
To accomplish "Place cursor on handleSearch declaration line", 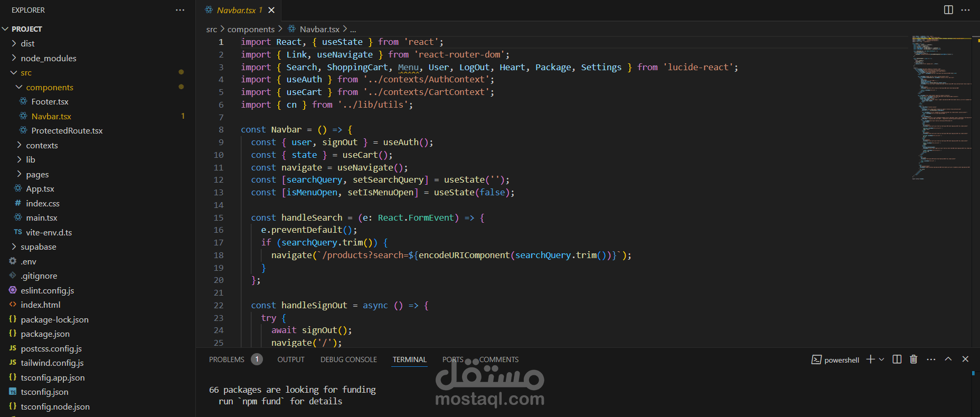I will [367, 217].
